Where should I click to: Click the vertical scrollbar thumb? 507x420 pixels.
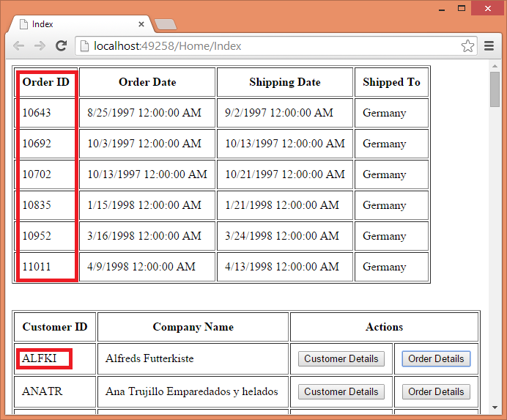coord(495,89)
